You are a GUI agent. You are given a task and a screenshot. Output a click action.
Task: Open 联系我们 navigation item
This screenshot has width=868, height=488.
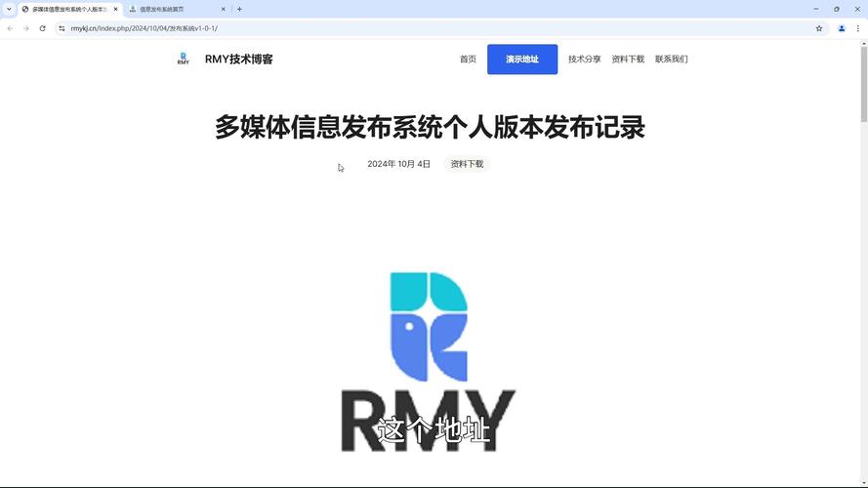(671, 60)
